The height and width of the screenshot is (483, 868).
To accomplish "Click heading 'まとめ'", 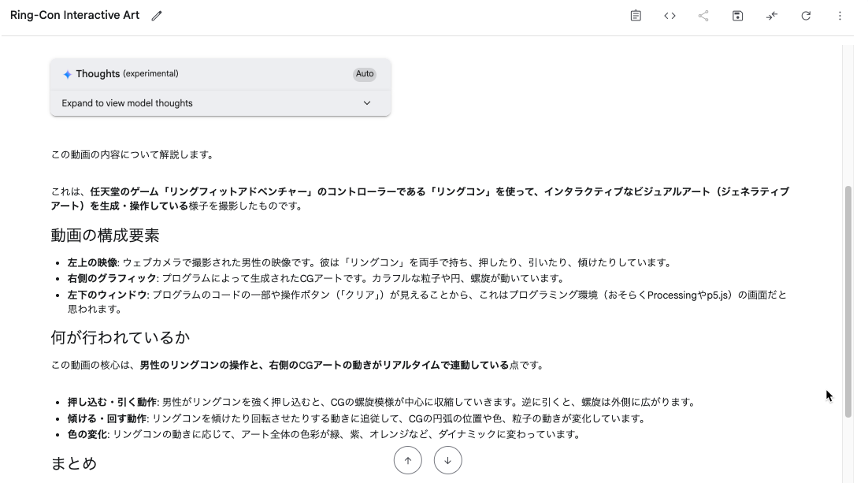I will click(73, 463).
